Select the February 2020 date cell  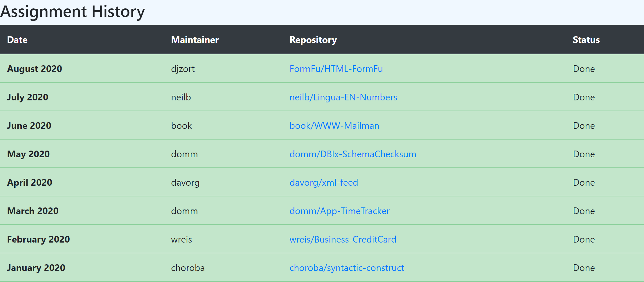[x=38, y=239]
